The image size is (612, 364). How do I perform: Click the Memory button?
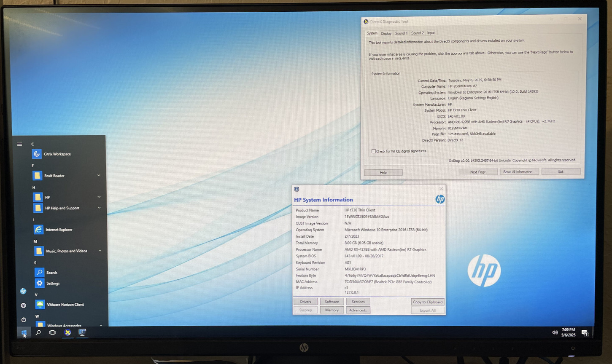click(332, 310)
